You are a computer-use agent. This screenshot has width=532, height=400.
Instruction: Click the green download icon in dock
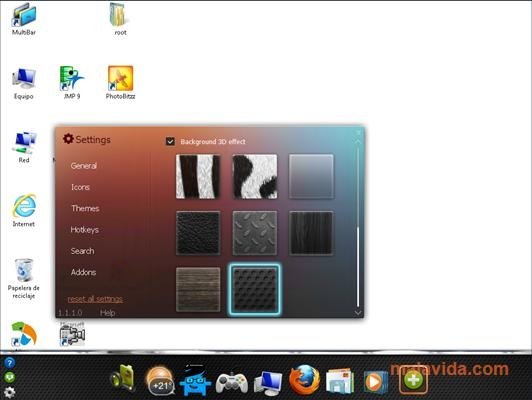coord(10,377)
